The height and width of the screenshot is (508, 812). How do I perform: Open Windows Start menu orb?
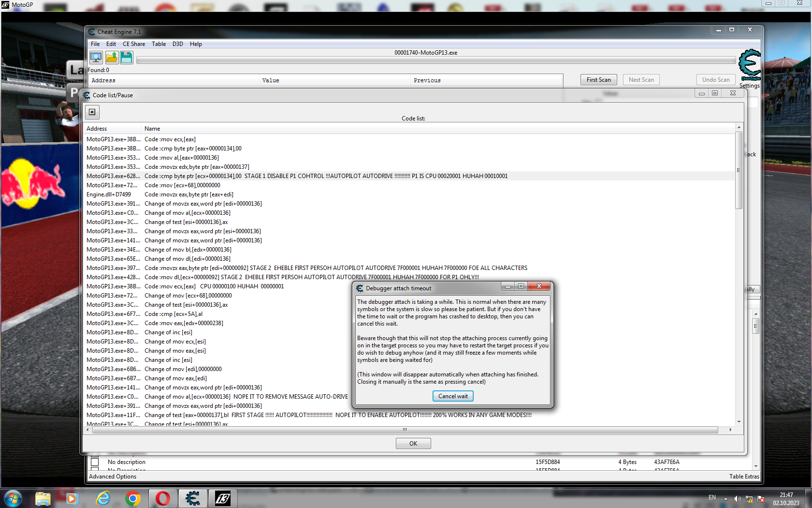13,498
